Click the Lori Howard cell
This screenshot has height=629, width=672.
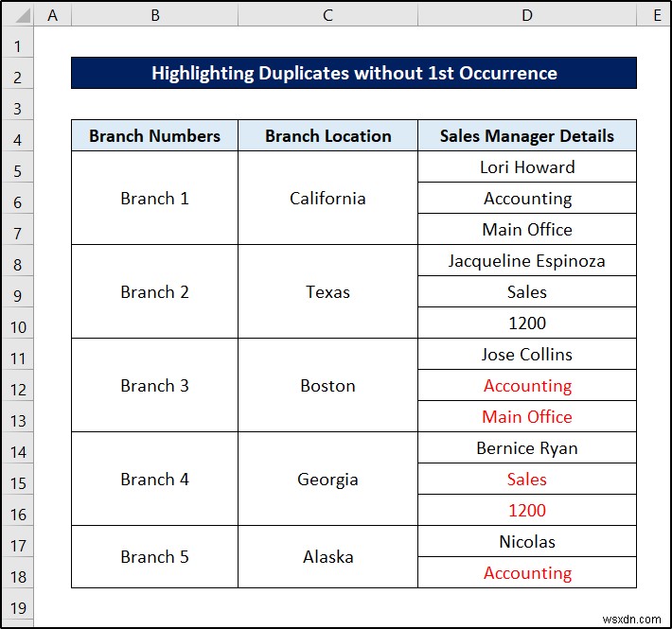527,167
